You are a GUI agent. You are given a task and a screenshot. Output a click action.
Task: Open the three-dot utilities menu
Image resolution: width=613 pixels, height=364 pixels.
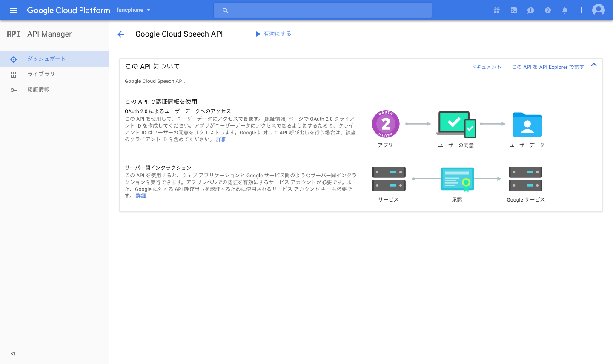(581, 10)
